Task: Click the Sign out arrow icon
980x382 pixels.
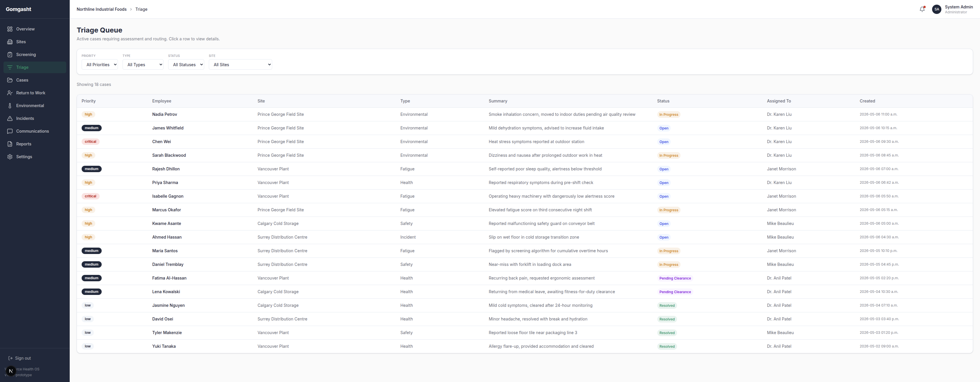Action: [10, 358]
